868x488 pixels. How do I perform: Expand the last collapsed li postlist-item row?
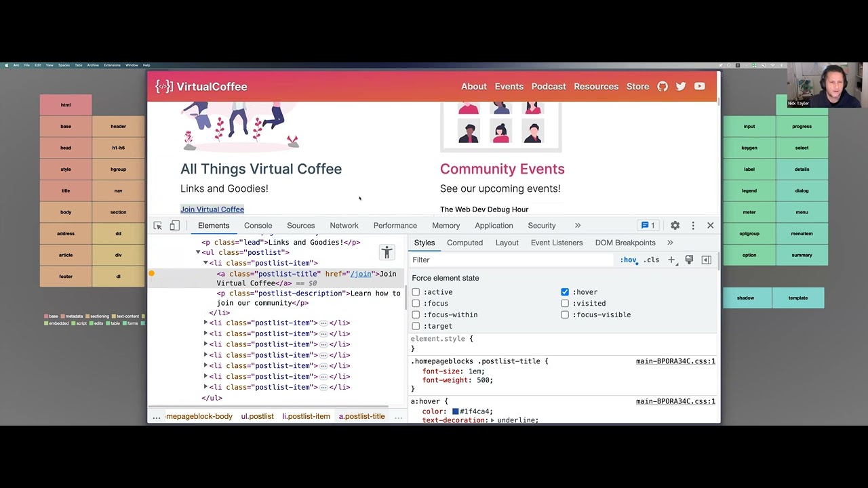pyautogui.click(x=205, y=388)
